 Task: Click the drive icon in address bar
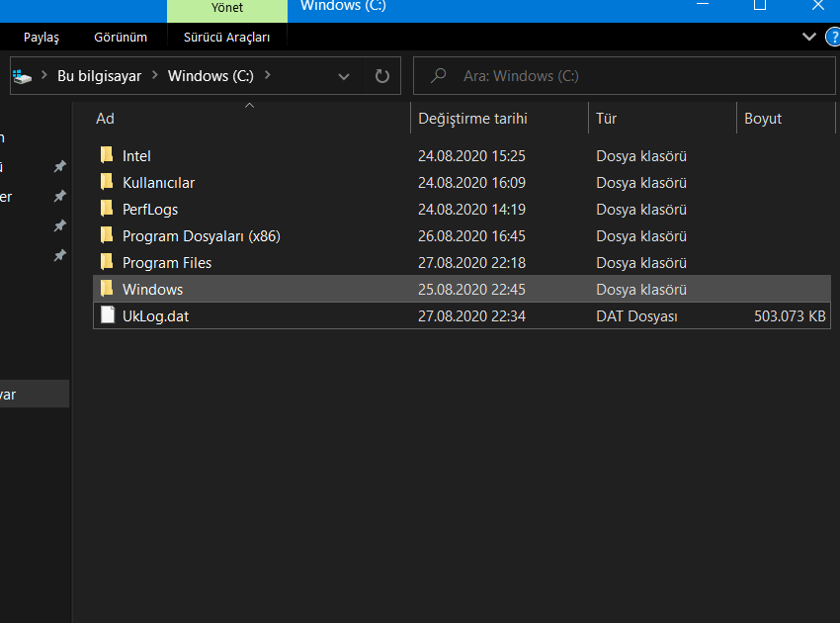coord(22,77)
